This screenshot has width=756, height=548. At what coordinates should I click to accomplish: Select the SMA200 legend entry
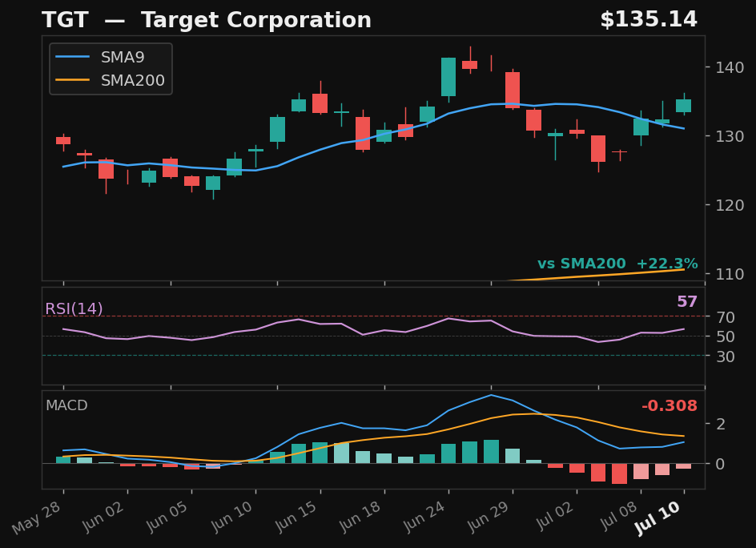click(x=111, y=80)
